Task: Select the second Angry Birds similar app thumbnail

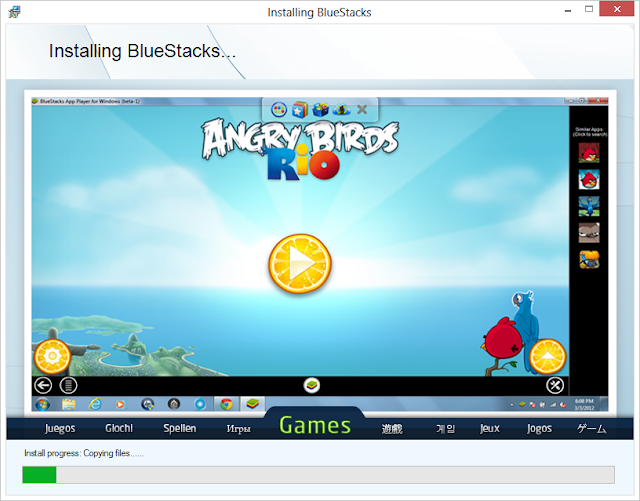Action: (x=589, y=180)
